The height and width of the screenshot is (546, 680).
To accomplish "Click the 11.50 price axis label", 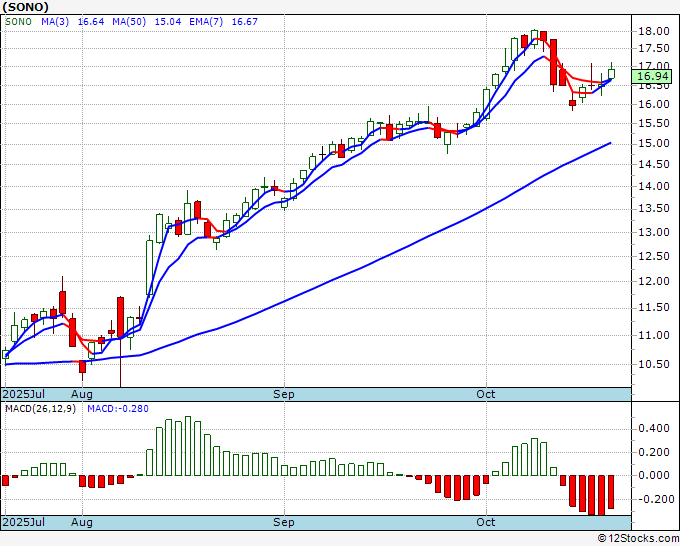I will (x=654, y=308).
